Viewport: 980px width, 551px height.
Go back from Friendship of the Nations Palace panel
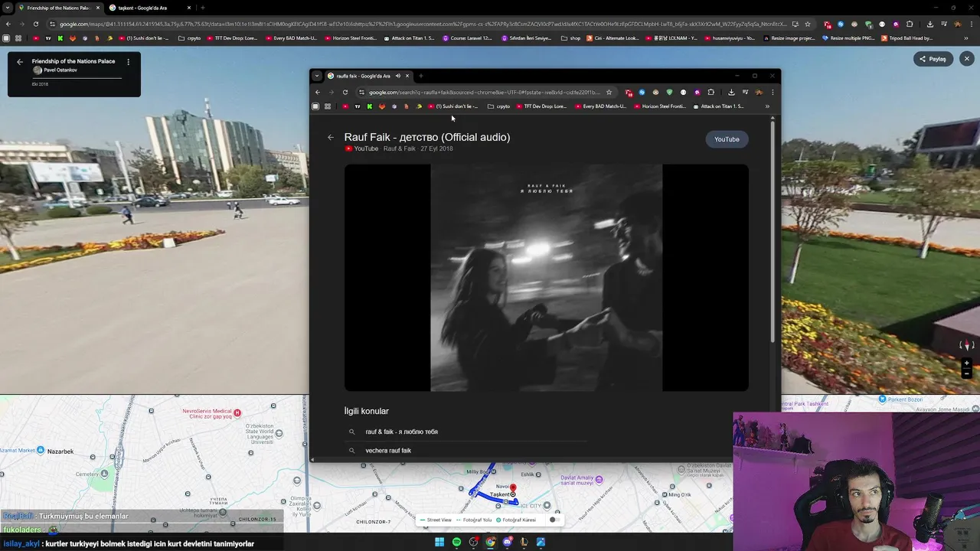pyautogui.click(x=20, y=61)
